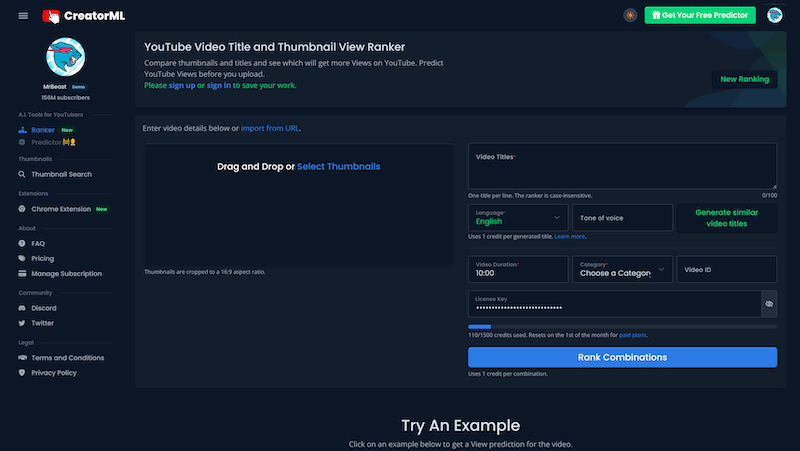Image resolution: width=800 pixels, height=451 pixels.
Task: Select Predictor in the sidebar
Action: coord(46,142)
